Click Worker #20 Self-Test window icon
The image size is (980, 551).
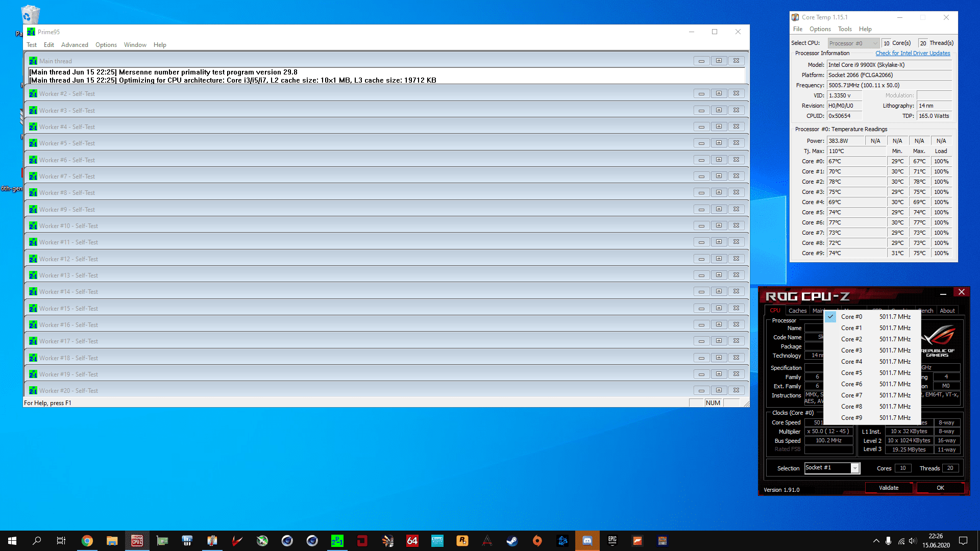click(33, 391)
